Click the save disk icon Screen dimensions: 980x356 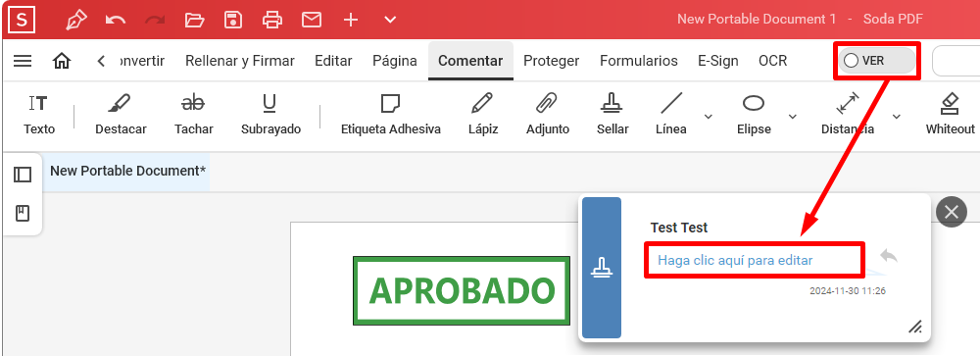pyautogui.click(x=233, y=20)
